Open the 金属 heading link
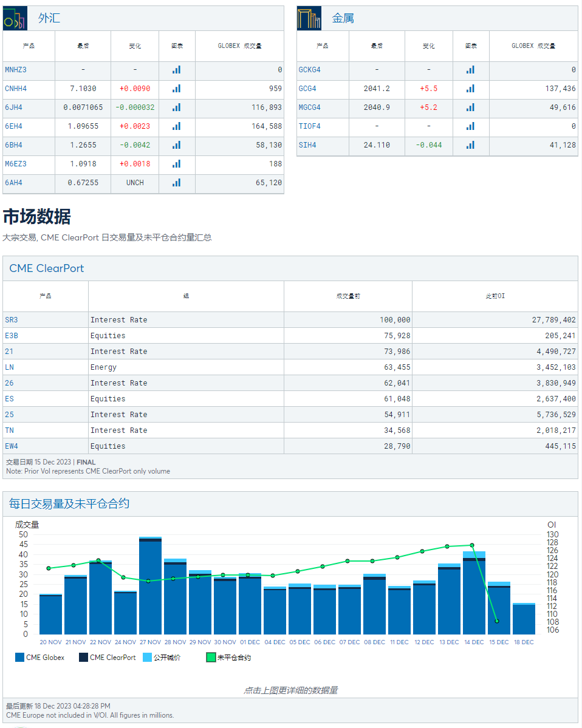582x728 pixels. pyautogui.click(x=343, y=18)
